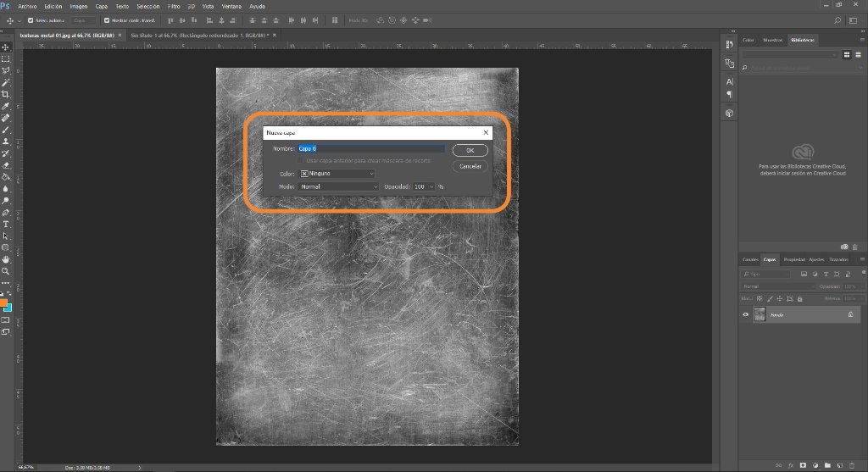Select the Lasso tool
Viewport: 868px width, 472px height.
[x=6, y=71]
